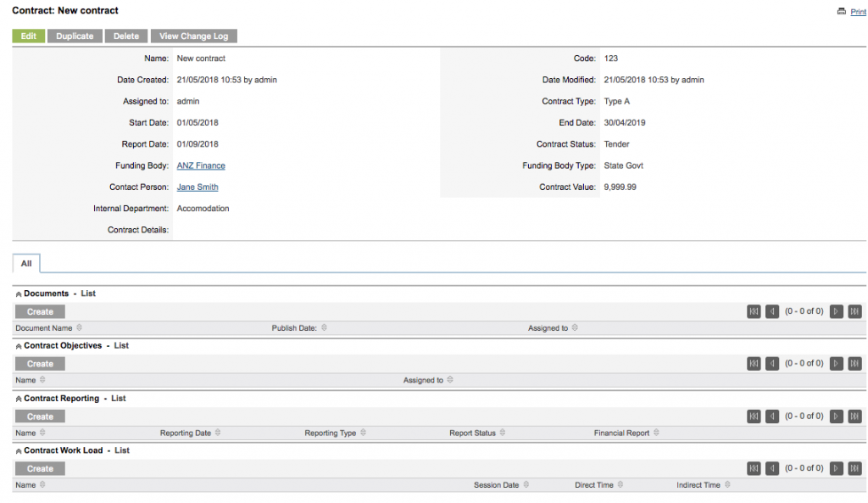Go to next page in Contract Objectives list
Screen dimensions: 868x503
(x=836, y=363)
